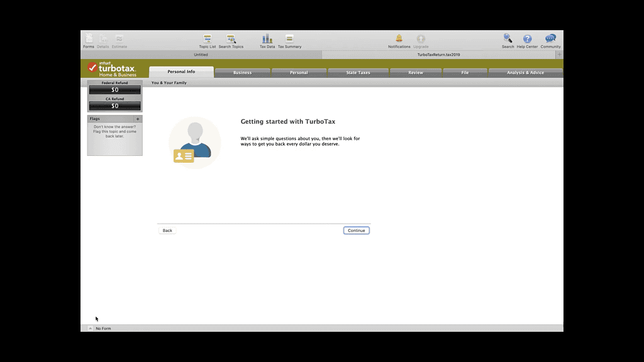This screenshot has width=644, height=362.
Task: Add a flag with the plus button
Action: click(x=138, y=119)
